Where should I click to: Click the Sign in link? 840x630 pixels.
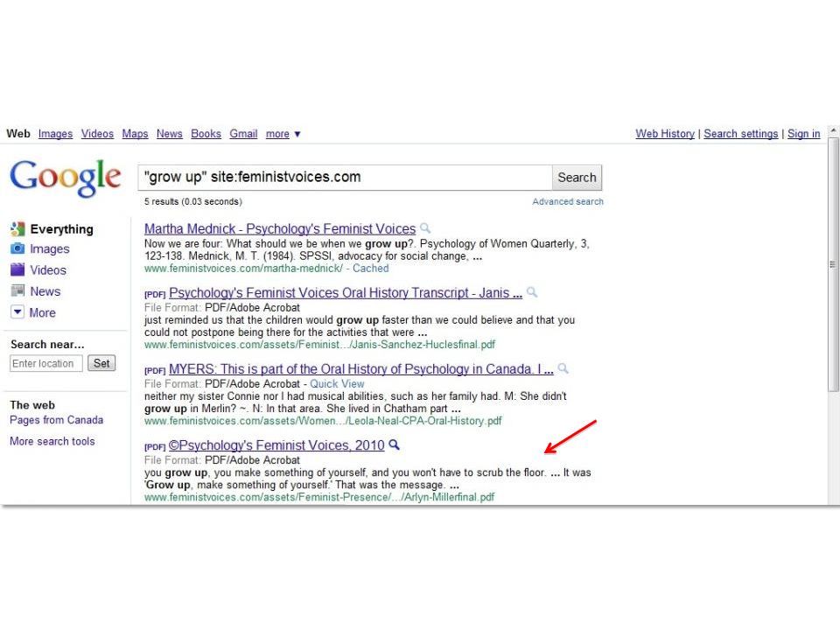803,134
